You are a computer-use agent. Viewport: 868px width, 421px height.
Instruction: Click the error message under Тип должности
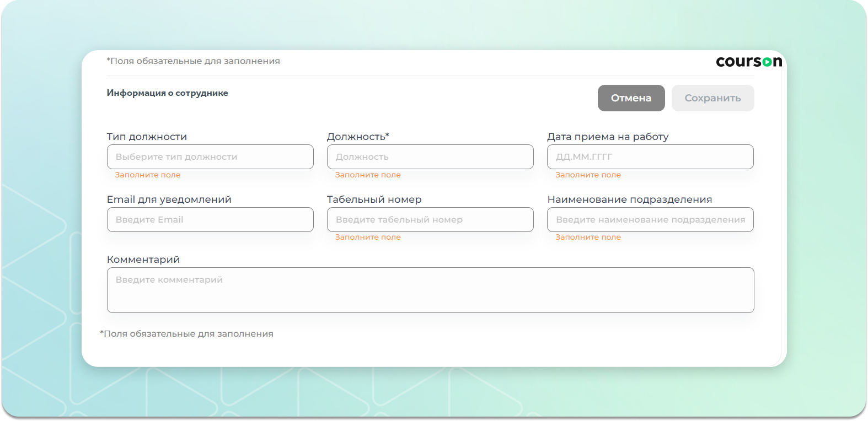point(147,175)
